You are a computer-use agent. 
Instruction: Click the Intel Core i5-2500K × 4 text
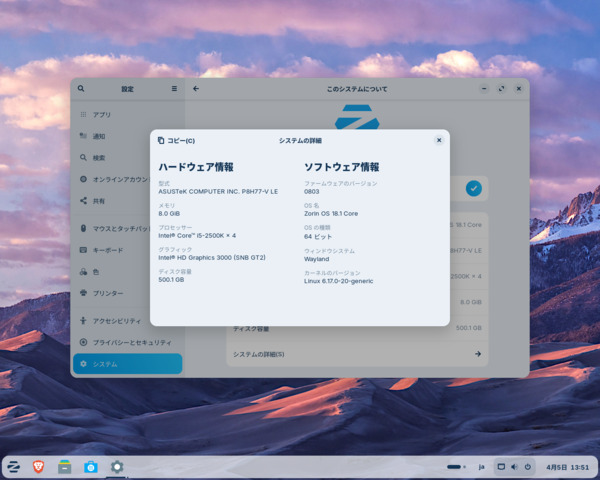(x=197, y=235)
